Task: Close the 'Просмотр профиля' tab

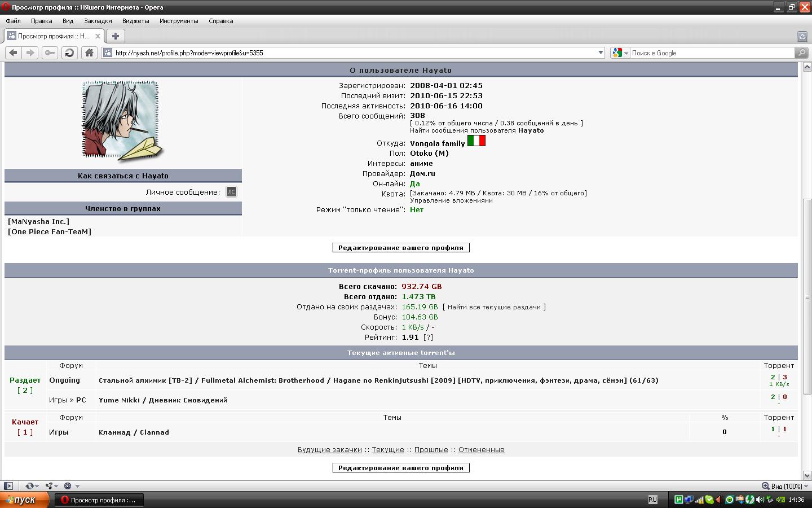Action: pos(98,36)
